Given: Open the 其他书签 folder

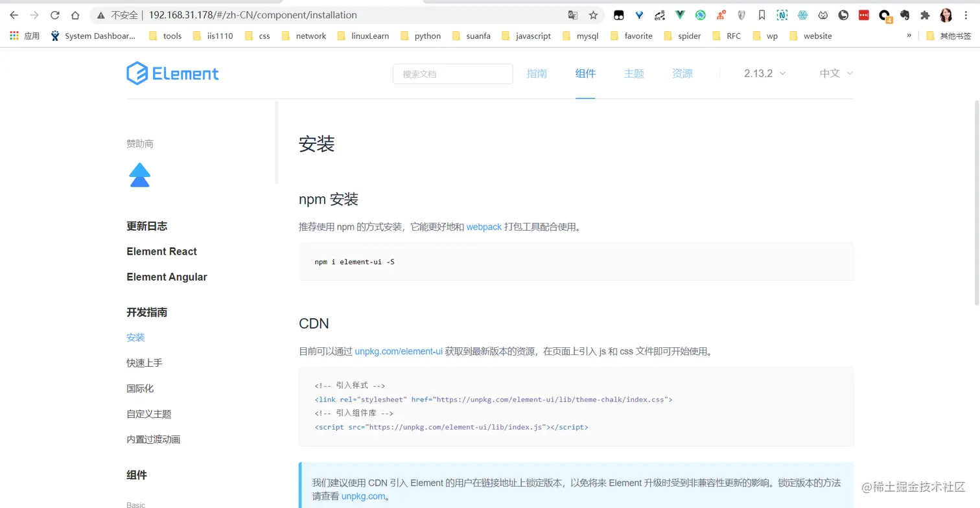Looking at the screenshot, I should (949, 36).
